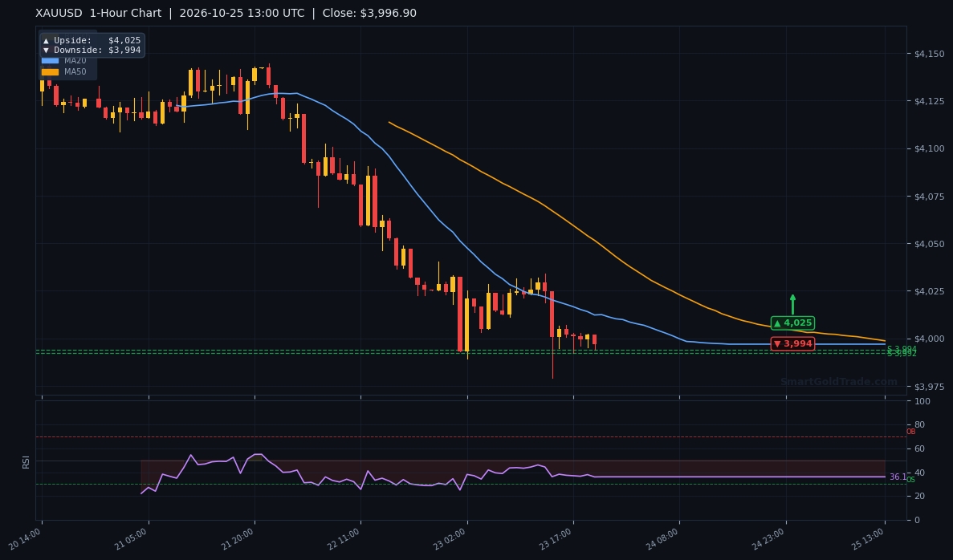
Task: Click the $3,975 price axis label
Action: click(929, 387)
